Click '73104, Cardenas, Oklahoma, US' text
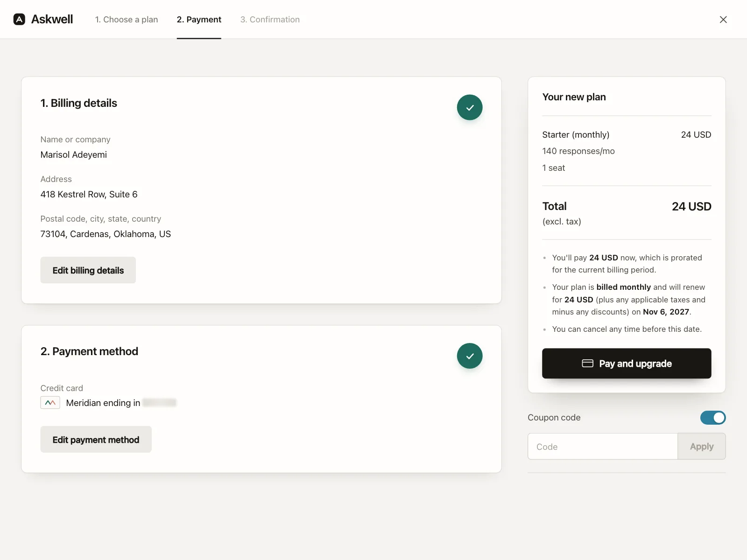This screenshot has width=747, height=560. pyautogui.click(x=106, y=234)
